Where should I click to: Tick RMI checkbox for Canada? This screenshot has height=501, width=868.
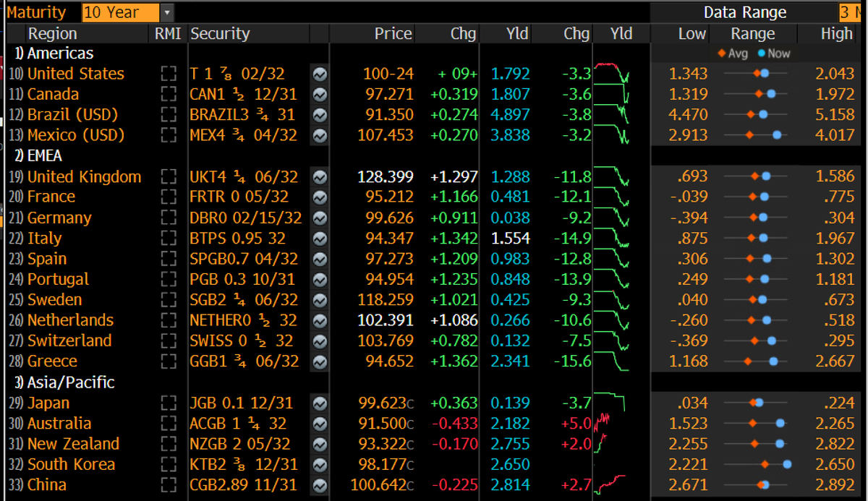pos(169,94)
